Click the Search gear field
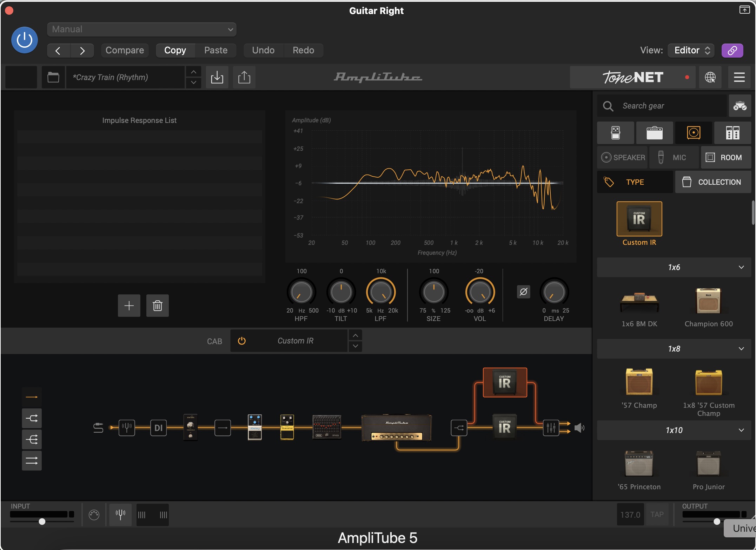756x550 pixels. [x=662, y=106]
